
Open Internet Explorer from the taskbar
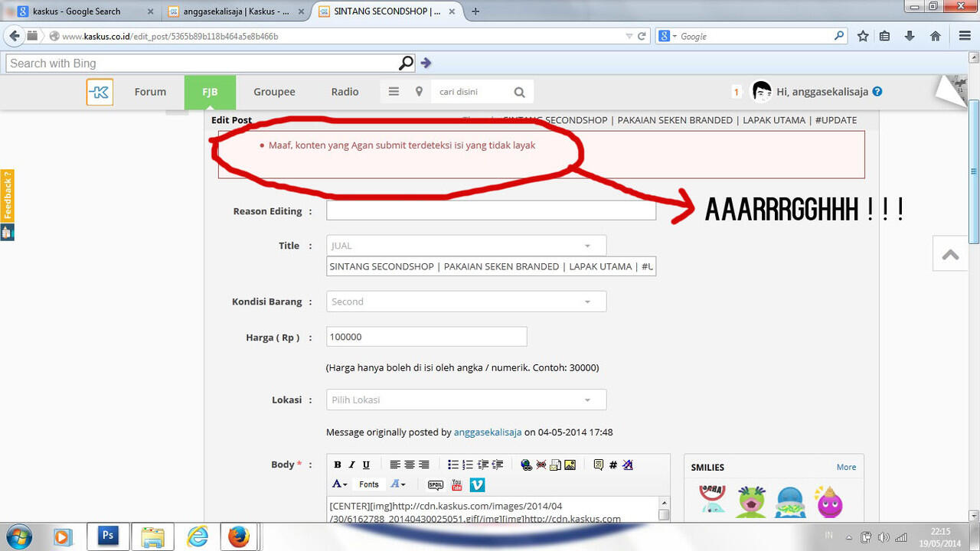click(197, 537)
